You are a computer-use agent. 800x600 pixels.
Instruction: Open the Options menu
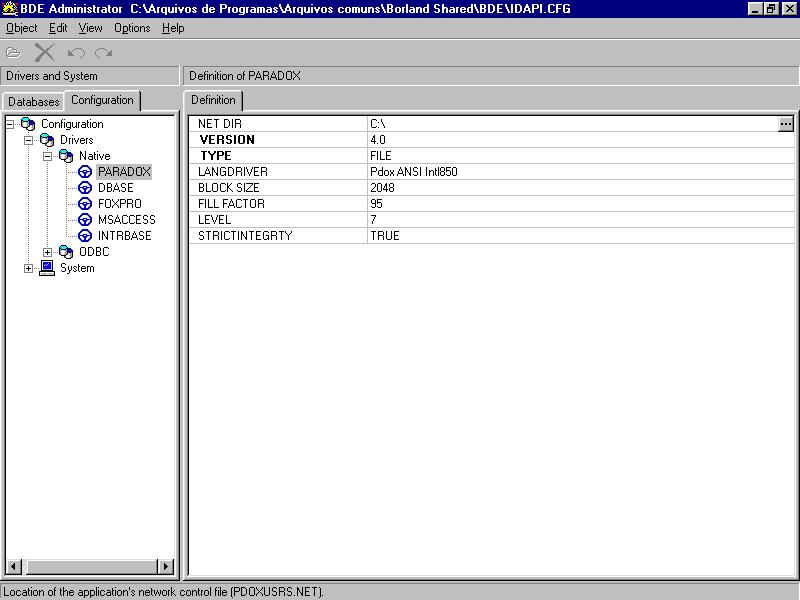click(132, 28)
